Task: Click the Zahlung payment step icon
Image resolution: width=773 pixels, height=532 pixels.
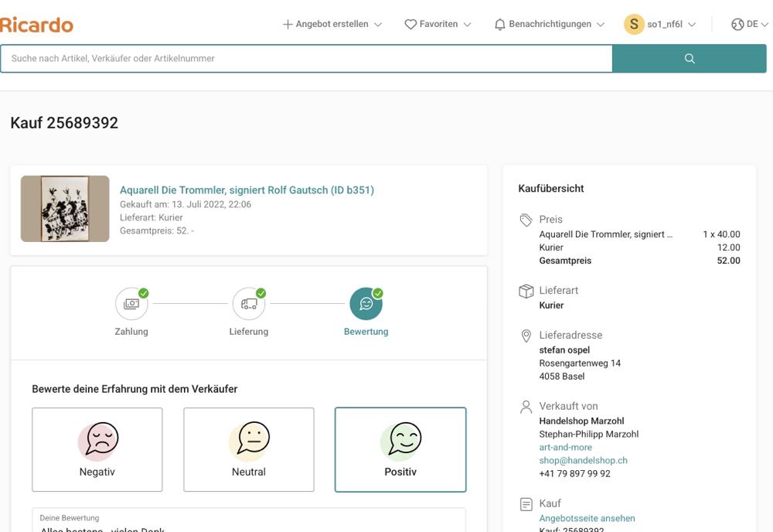Action: pyautogui.click(x=131, y=304)
